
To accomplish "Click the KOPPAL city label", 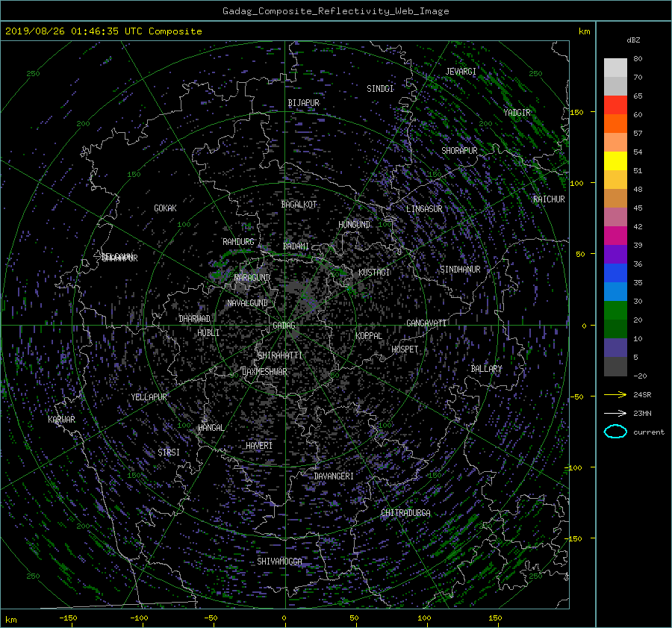I will pyautogui.click(x=369, y=336).
